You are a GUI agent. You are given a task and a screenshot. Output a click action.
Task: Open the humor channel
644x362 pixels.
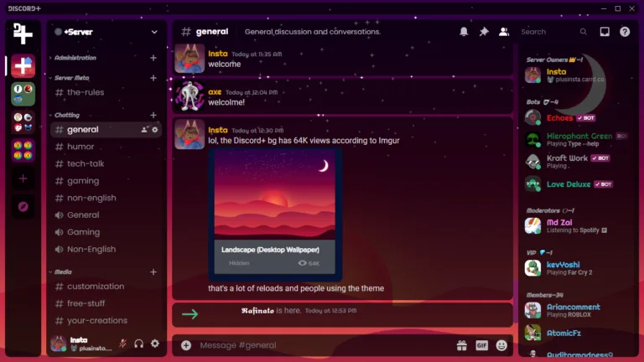tap(106, 147)
